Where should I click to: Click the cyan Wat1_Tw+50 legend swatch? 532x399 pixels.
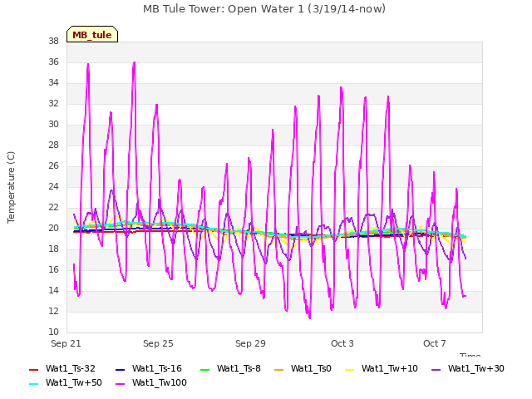pyautogui.click(x=33, y=384)
